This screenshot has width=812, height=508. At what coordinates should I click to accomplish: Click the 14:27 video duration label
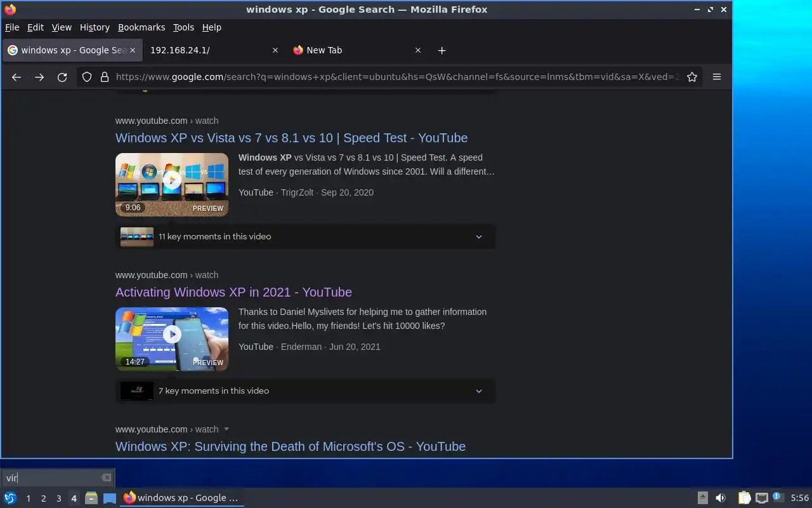[x=134, y=362]
